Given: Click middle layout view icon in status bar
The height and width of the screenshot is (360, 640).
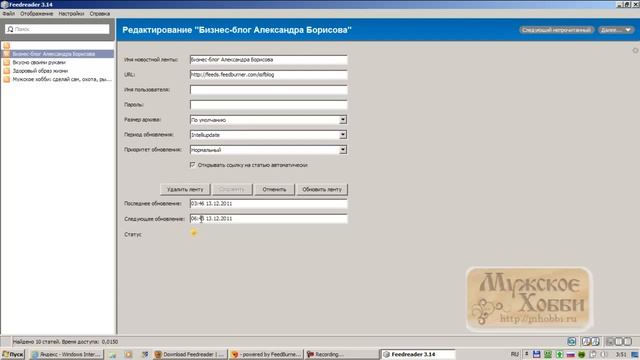Looking at the screenshot, I should (619, 341).
